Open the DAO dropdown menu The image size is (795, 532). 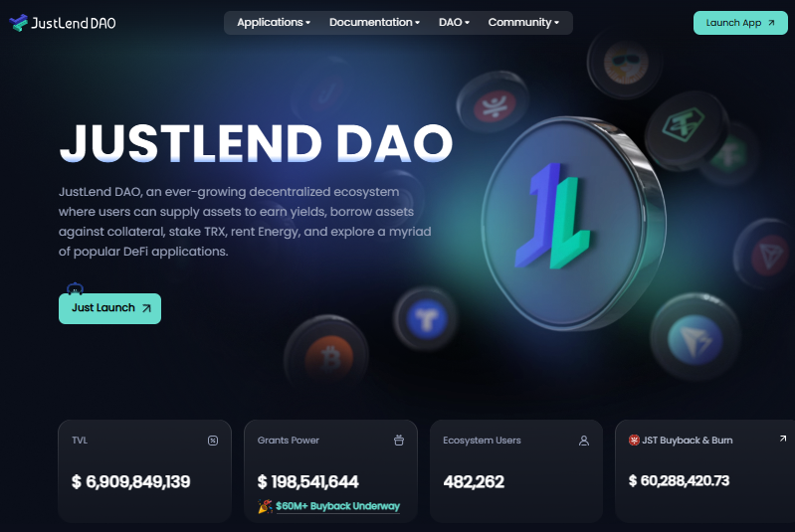coord(454,22)
